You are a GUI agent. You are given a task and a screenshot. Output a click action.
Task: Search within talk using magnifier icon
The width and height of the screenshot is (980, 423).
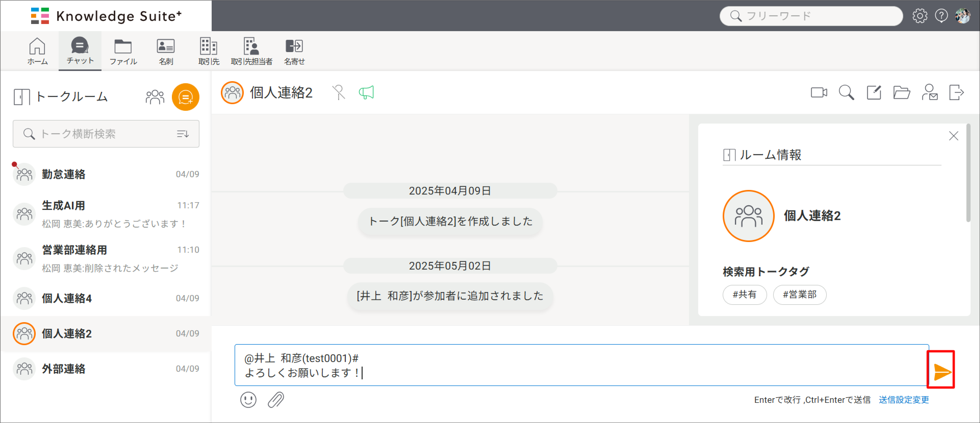(x=846, y=92)
